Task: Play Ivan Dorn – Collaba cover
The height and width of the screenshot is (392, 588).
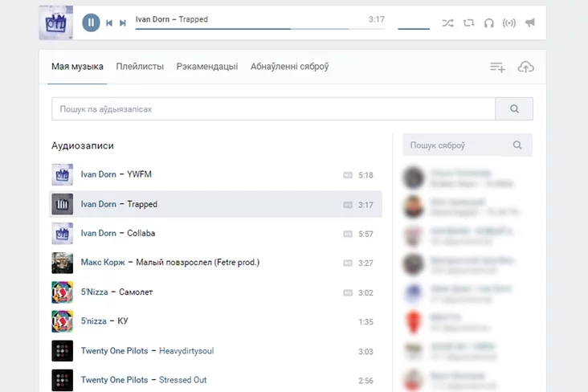Action: pos(62,233)
